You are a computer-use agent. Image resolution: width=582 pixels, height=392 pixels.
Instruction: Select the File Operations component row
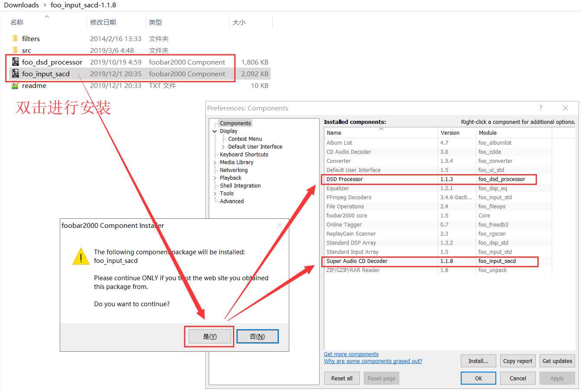(x=438, y=206)
